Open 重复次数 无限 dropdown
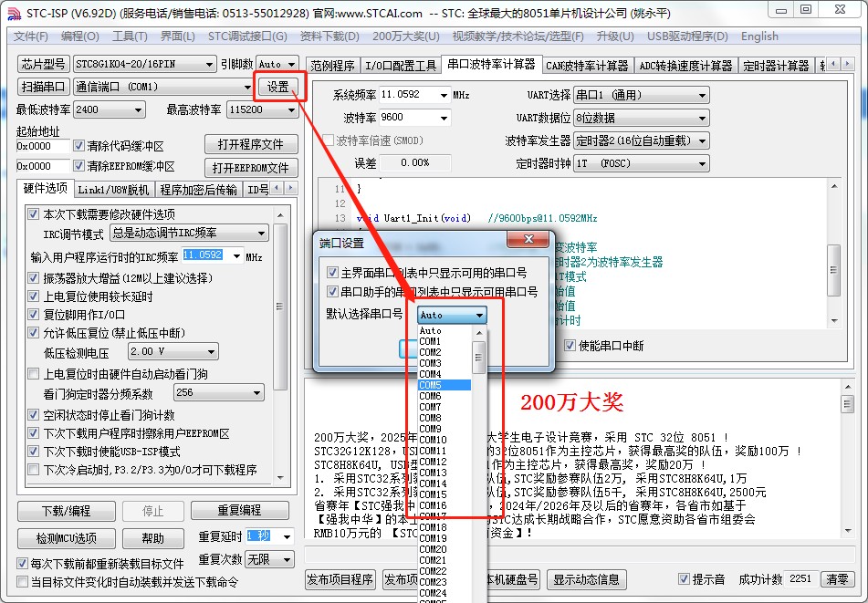Image resolution: width=868 pixels, height=603 pixels. tap(269, 560)
